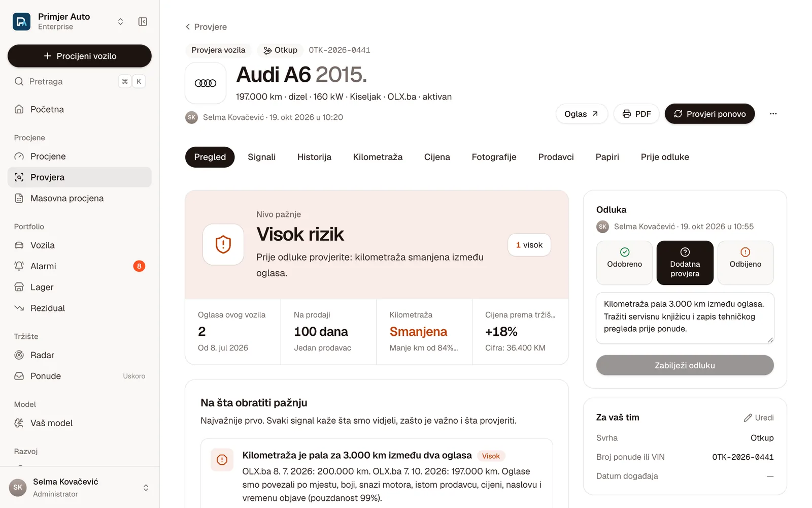Switch to the Prodavci tab
This screenshot has height=508, width=812.
coord(556,157)
